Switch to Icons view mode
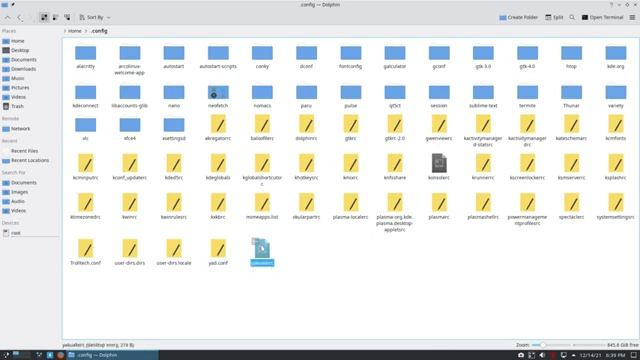 pyautogui.click(x=44, y=17)
